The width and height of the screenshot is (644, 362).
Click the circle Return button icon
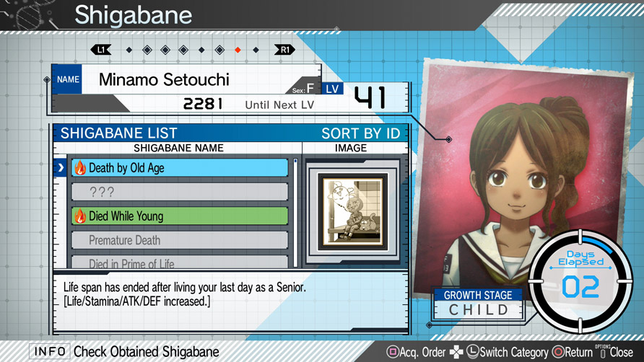[558, 352]
